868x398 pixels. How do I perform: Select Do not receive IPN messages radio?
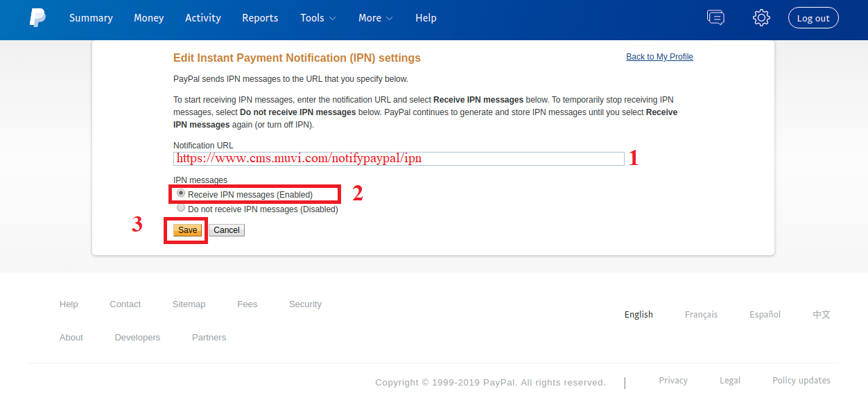[181, 207]
